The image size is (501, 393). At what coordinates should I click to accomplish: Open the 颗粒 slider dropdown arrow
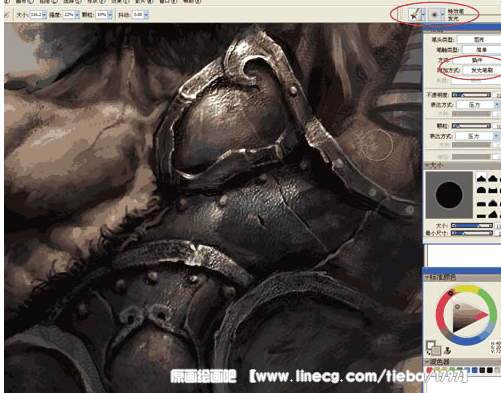[x=110, y=15]
